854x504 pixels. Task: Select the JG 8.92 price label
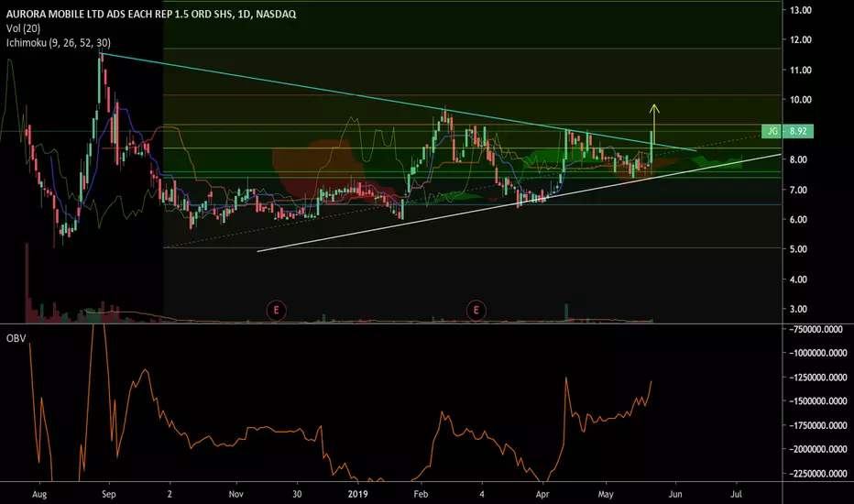pos(787,131)
